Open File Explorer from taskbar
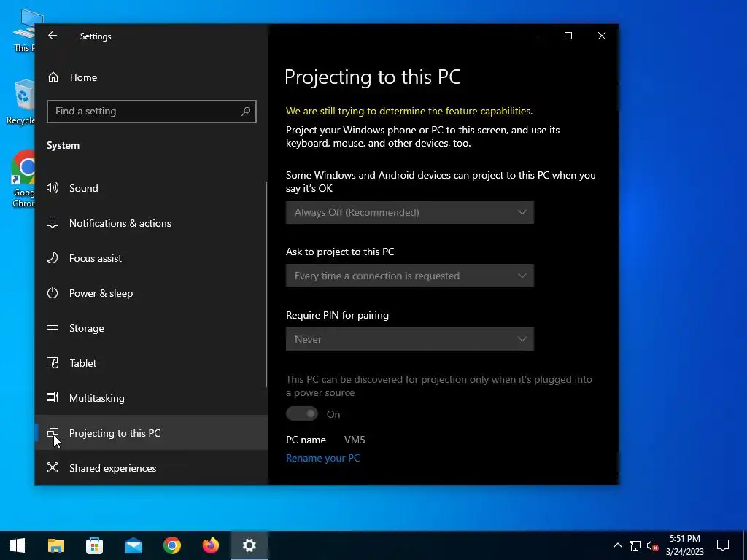 click(x=56, y=545)
